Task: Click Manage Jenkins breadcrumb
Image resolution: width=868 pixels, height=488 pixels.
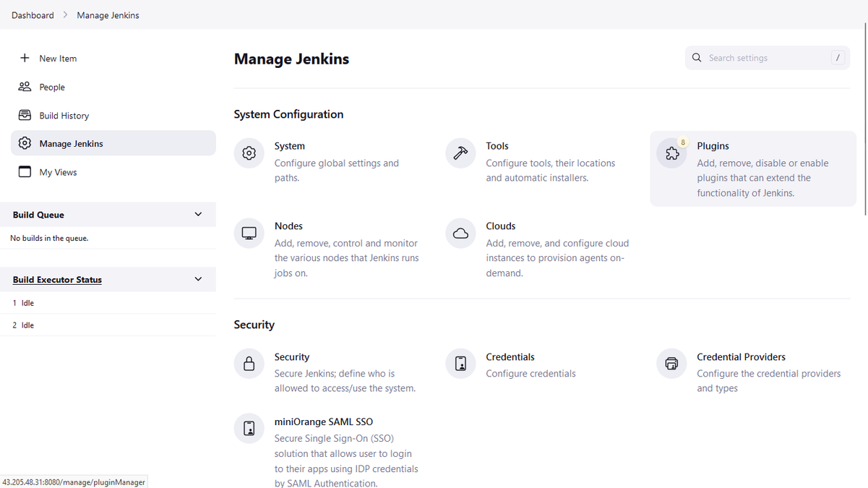Action: (x=108, y=15)
